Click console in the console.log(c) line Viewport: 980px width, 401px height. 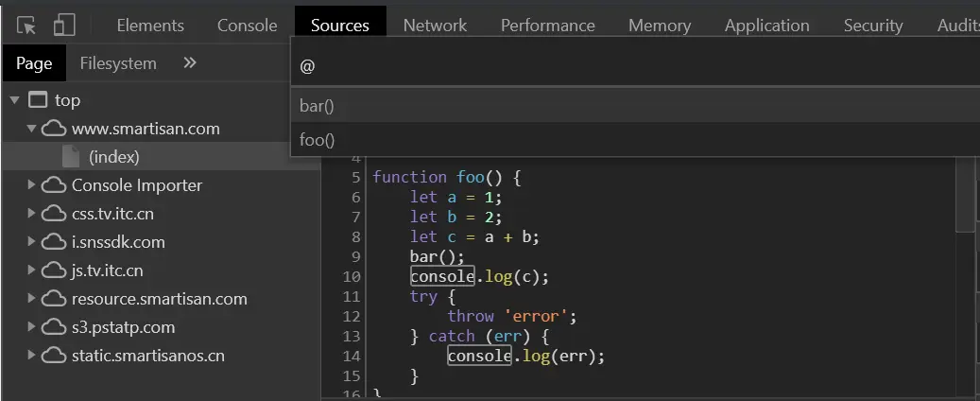(x=442, y=276)
